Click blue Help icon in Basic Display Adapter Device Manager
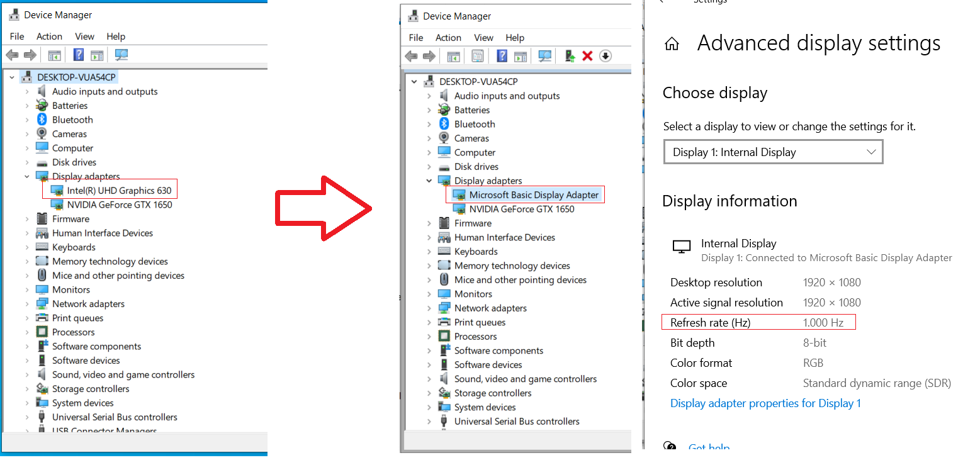 coord(502,56)
